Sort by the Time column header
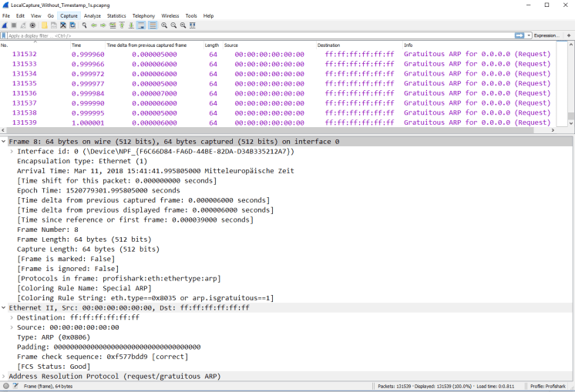575x392 pixels. click(88, 45)
